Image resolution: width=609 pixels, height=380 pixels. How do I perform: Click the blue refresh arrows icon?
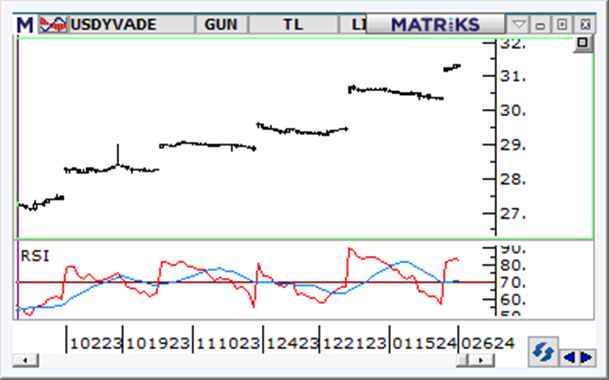coord(543,352)
